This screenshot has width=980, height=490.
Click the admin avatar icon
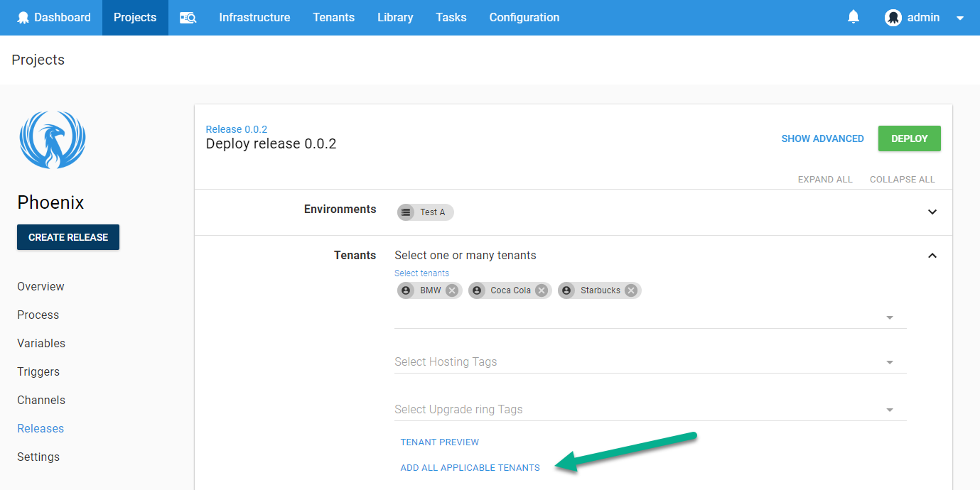click(x=893, y=17)
